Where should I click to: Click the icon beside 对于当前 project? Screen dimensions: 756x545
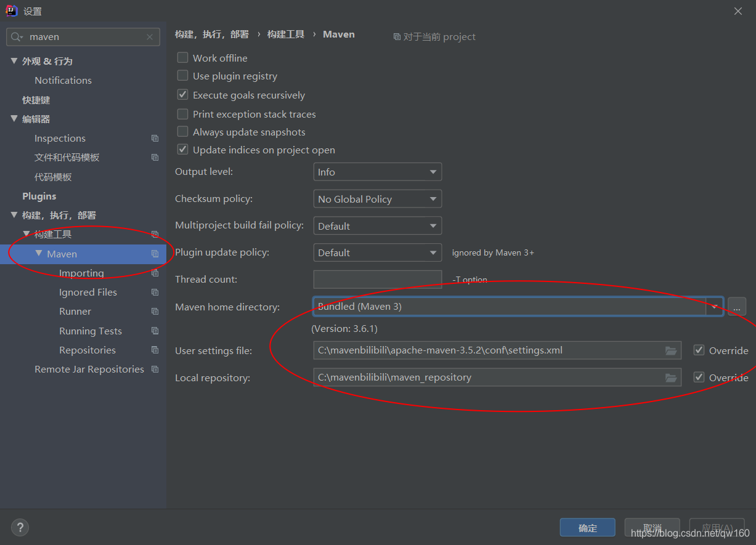click(397, 37)
